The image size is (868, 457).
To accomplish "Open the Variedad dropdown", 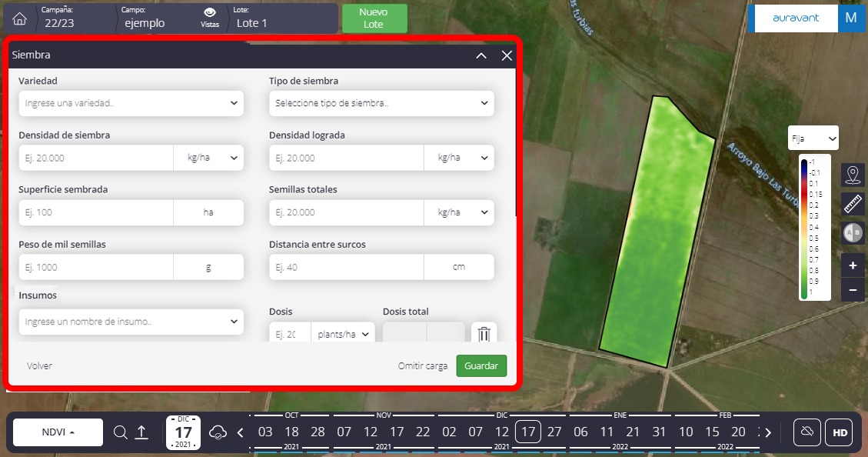I will (131, 103).
